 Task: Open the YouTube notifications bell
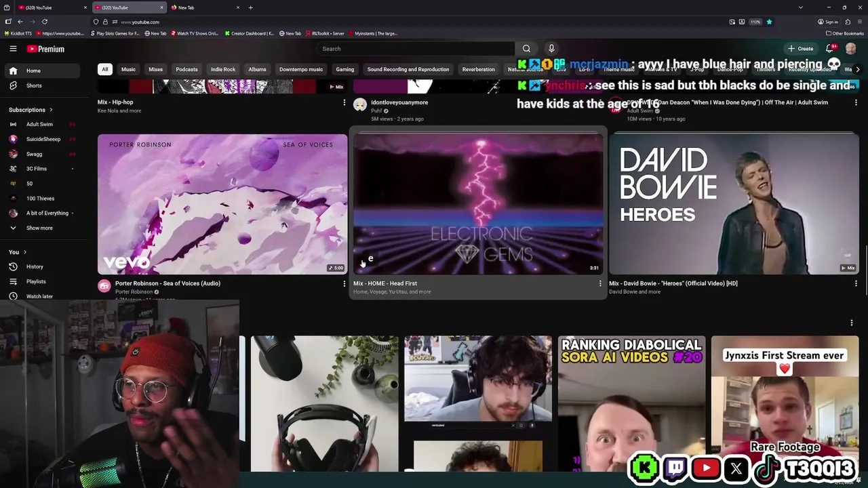pyautogui.click(x=829, y=49)
